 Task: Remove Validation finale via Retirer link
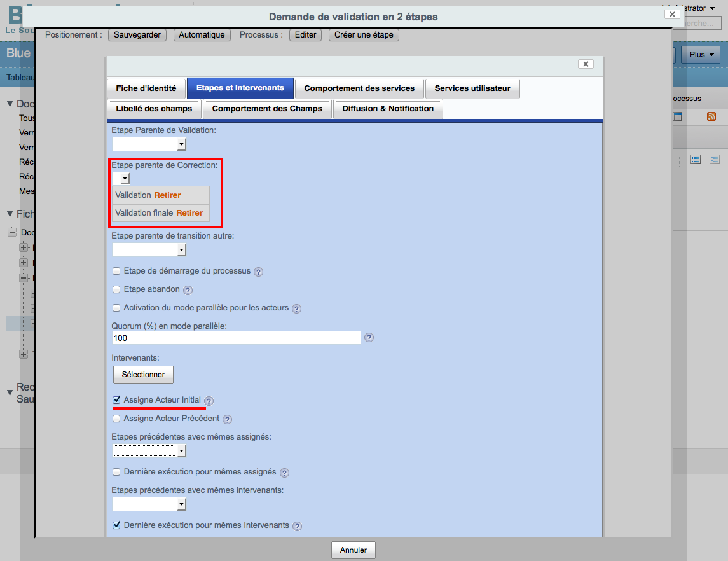(x=189, y=212)
